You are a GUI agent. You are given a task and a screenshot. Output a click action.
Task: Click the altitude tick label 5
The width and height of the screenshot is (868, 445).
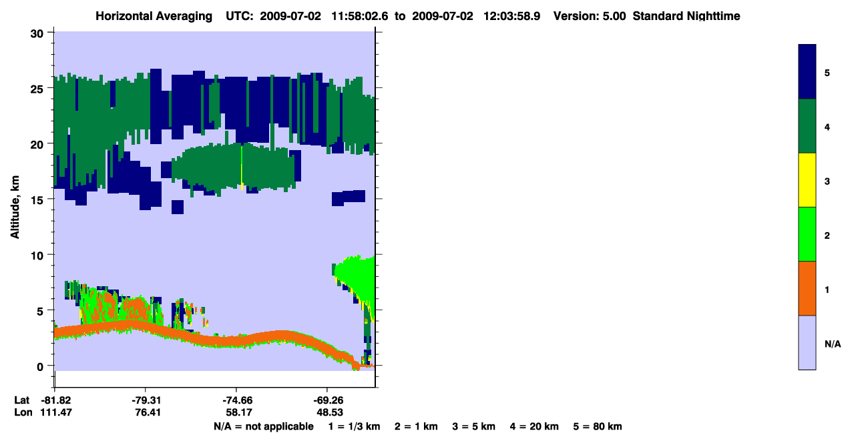coord(42,310)
